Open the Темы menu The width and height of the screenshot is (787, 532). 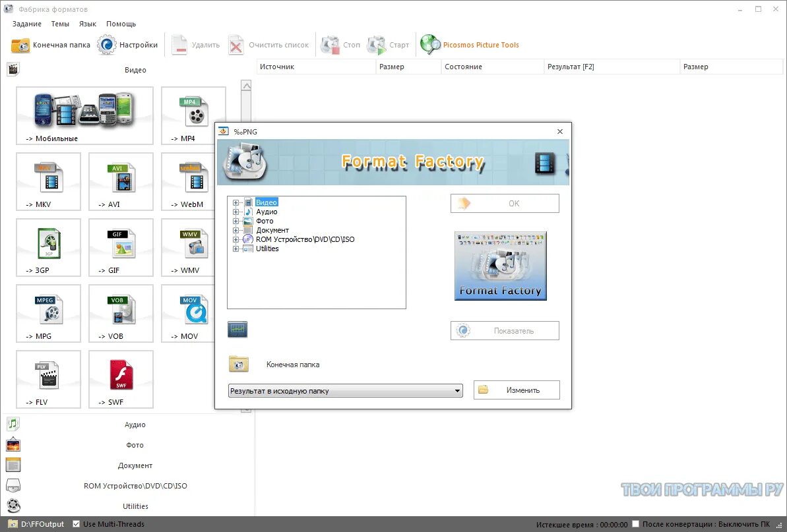tap(60, 24)
